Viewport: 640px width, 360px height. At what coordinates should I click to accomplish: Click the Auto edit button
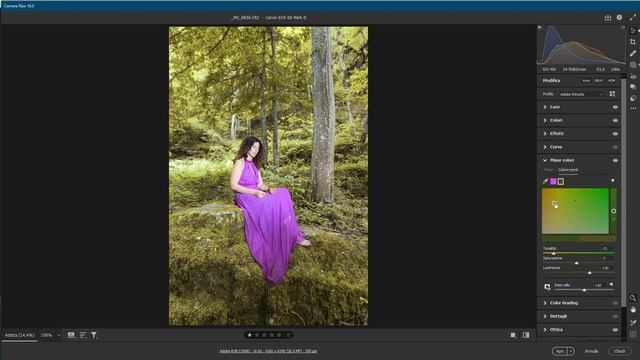coord(586,80)
